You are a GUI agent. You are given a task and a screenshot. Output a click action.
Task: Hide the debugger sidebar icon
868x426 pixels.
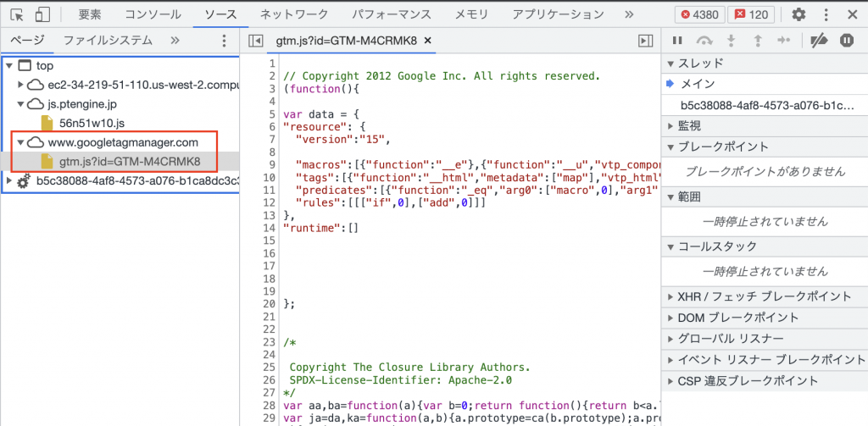(x=645, y=41)
